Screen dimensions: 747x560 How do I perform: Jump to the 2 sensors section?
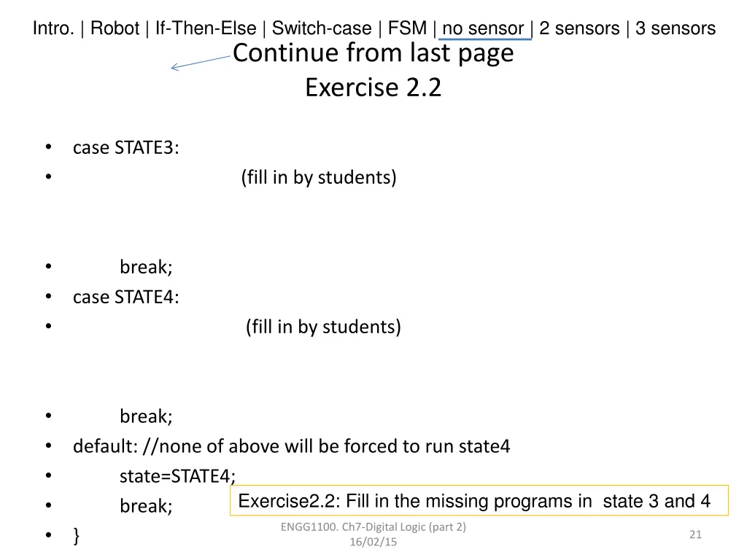point(579,28)
